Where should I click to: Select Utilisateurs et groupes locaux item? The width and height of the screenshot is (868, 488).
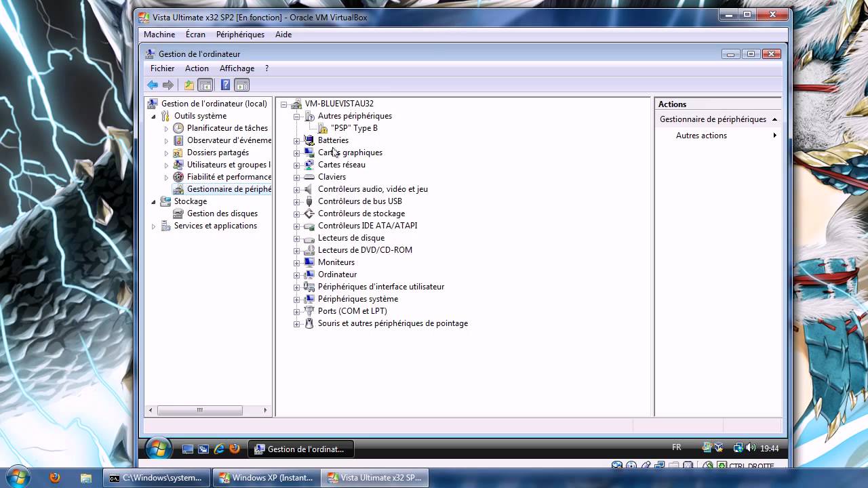tap(229, 165)
